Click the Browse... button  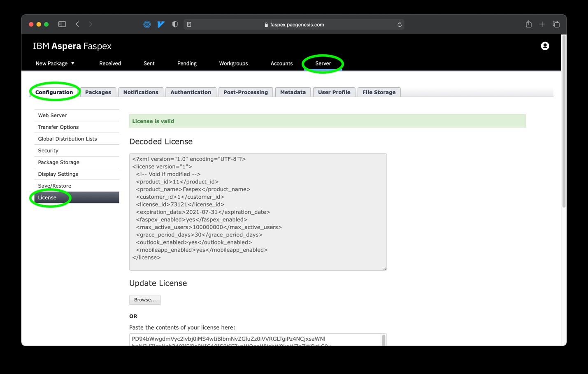click(x=145, y=300)
